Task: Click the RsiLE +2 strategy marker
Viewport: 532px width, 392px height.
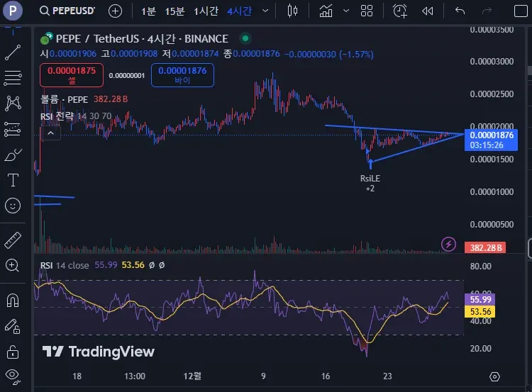Action: (370, 184)
